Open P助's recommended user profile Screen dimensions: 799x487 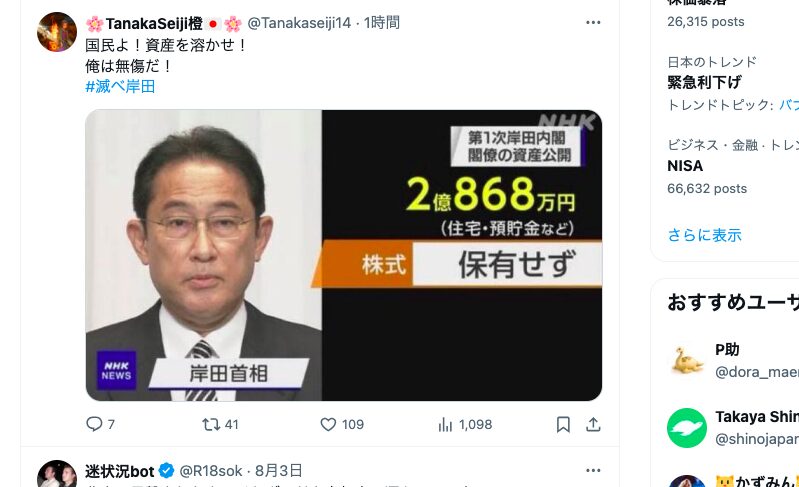(x=727, y=349)
